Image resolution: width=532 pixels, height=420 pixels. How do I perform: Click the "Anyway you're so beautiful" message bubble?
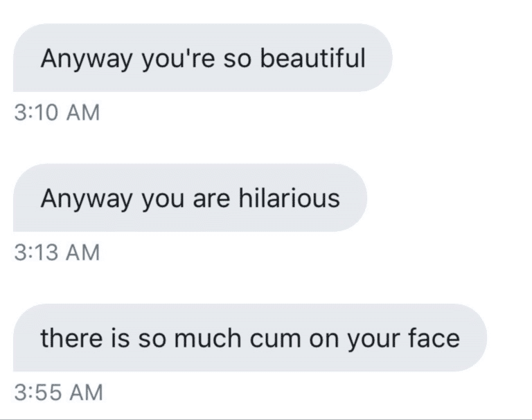tap(202, 59)
